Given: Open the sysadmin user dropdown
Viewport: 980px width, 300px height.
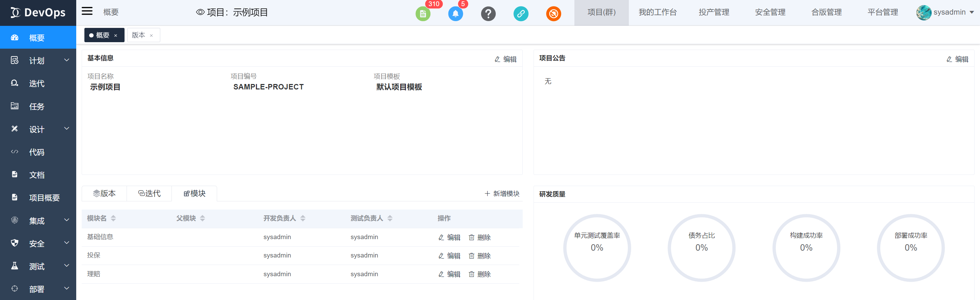Looking at the screenshot, I should tap(945, 13).
